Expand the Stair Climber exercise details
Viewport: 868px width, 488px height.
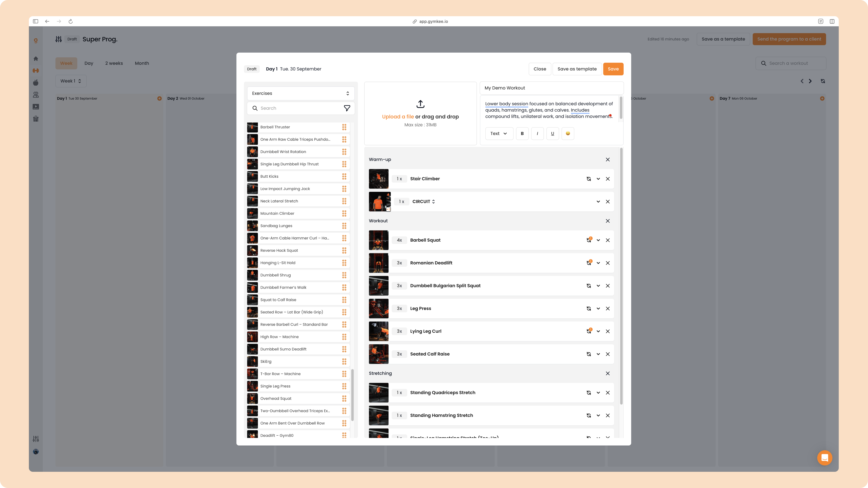pos(598,179)
